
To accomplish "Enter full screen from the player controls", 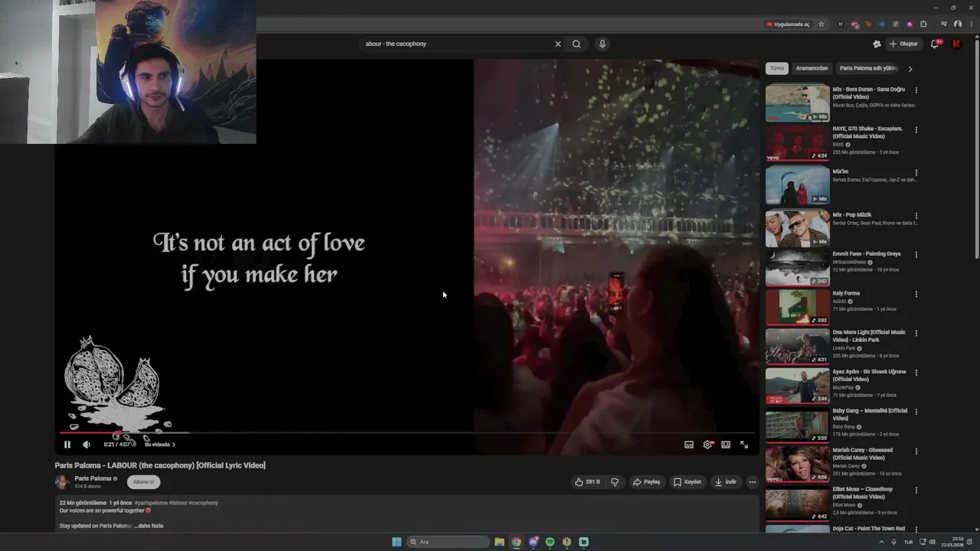I will tap(744, 445).
